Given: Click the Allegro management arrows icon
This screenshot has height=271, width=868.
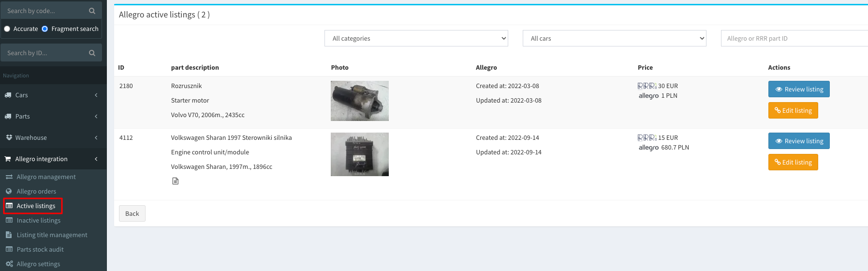Looking at the screenshot, I should click(9, 177).
